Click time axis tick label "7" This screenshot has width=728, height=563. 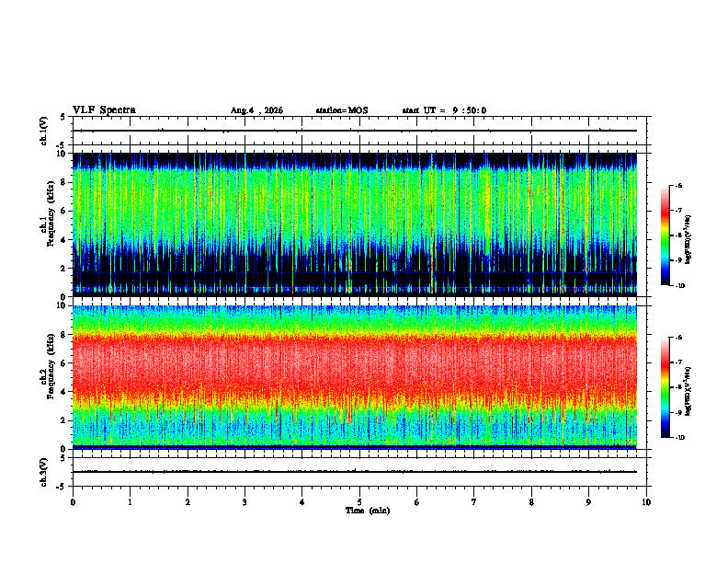coord(474,502)
